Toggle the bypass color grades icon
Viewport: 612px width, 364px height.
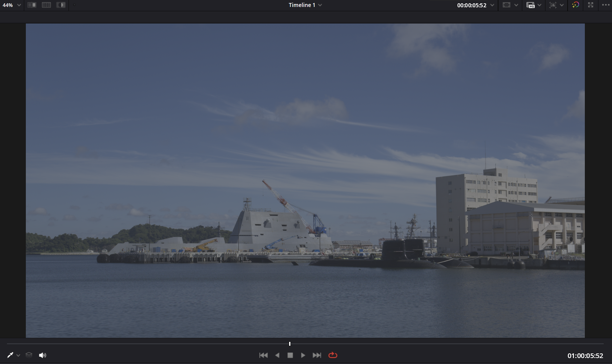(x=576, y=5)
